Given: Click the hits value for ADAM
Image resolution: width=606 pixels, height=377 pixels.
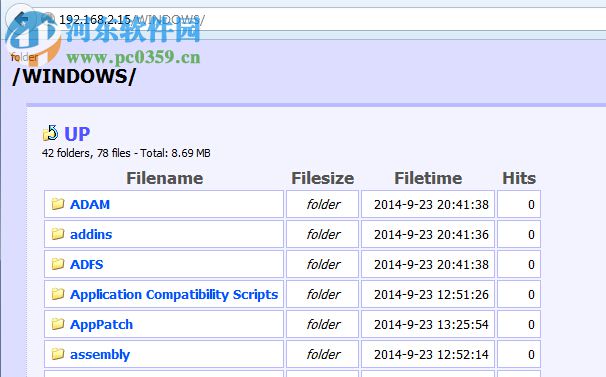Looking at the screenshot, I should pos(531,205).
